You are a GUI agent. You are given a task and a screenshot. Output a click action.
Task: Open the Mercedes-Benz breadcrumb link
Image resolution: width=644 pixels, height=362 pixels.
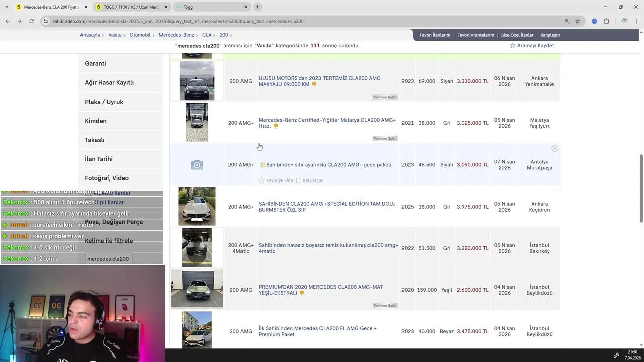tap(177, 35)
